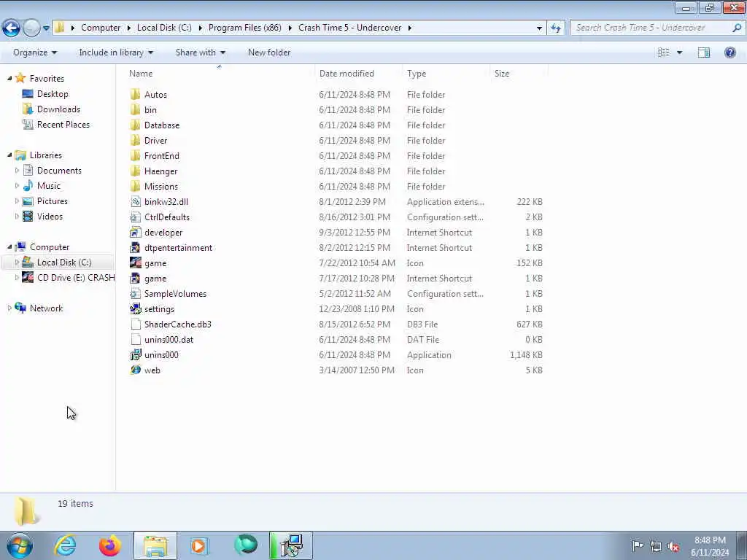
Task: Open the Help question mark icon
Action: click(x=729, y=52)
